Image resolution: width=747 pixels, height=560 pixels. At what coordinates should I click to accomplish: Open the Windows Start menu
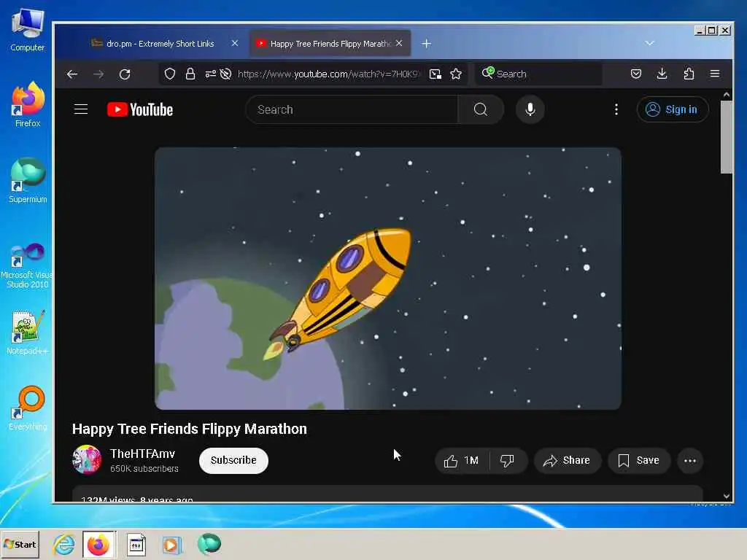click(20, 544)
